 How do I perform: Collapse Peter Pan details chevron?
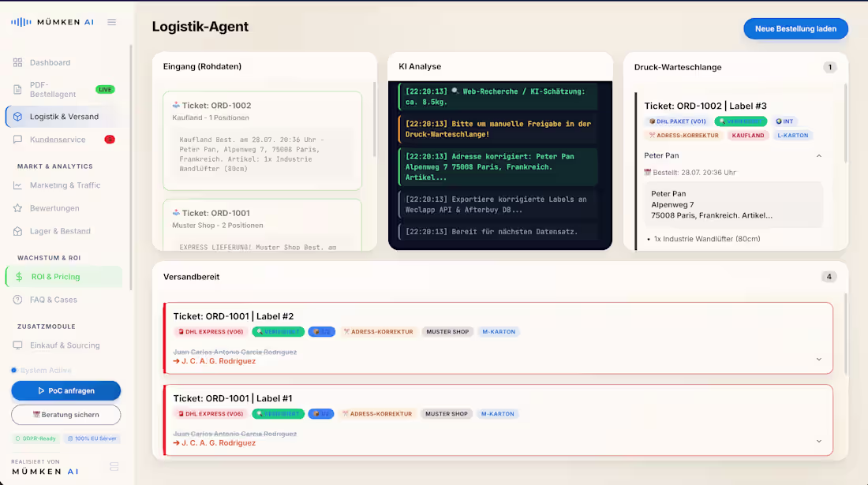click(819, 156)
